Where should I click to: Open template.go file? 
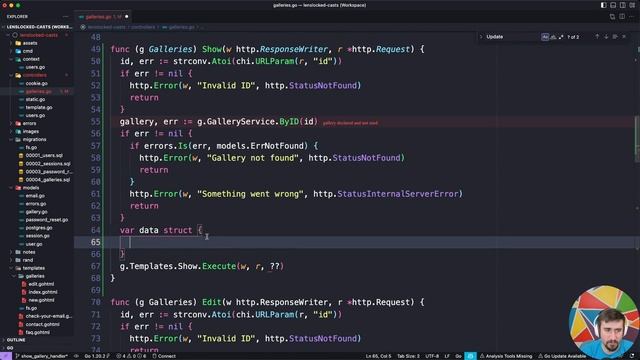point(37,107)
